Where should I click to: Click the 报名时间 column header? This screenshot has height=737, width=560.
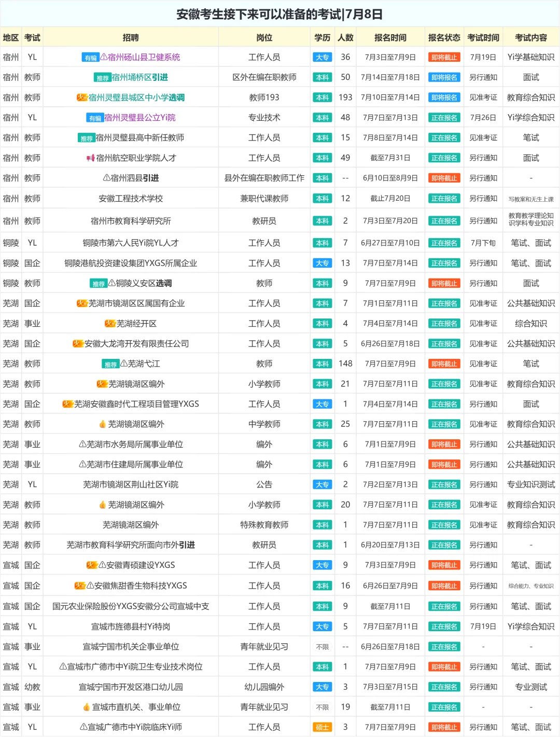(x=390, y=37)
